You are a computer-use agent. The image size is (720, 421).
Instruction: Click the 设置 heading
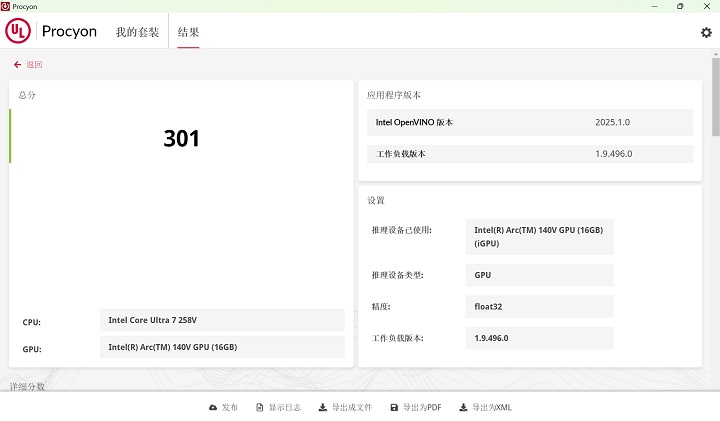click(376, 200)
